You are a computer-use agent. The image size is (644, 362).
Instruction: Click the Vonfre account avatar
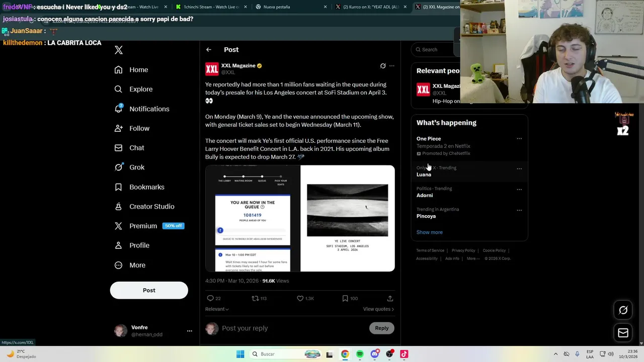pyautogui.click(x=121, y=331)
